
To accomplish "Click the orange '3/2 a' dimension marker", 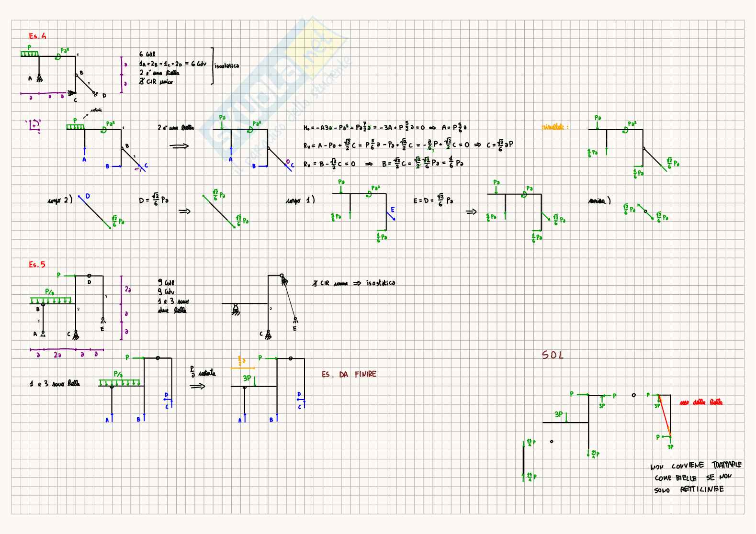I will (x=242, y=360).
